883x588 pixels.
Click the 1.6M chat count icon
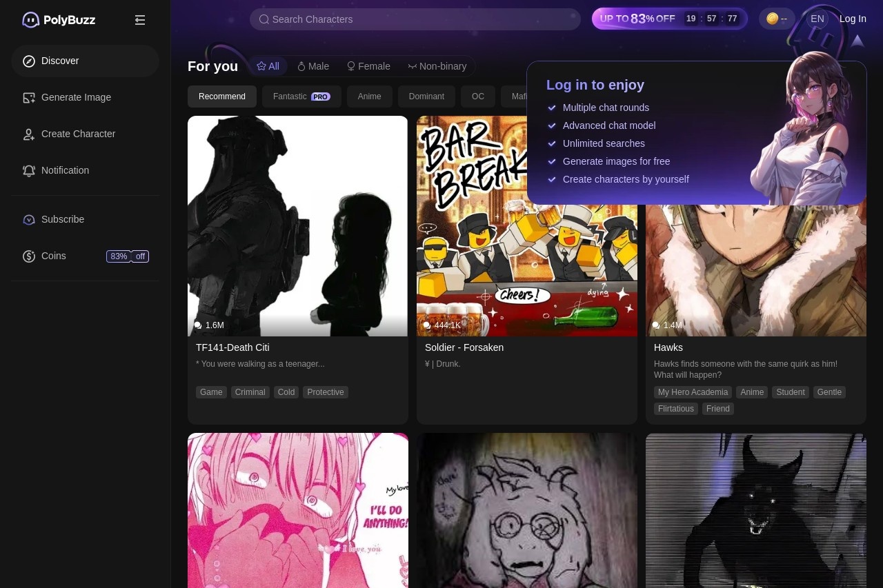click(x=198, y=325)
